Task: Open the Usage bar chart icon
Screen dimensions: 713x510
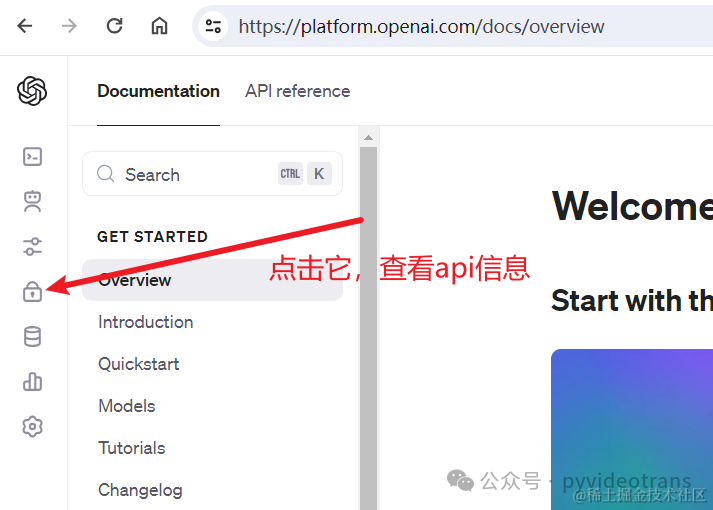Action: click(32, 381)
